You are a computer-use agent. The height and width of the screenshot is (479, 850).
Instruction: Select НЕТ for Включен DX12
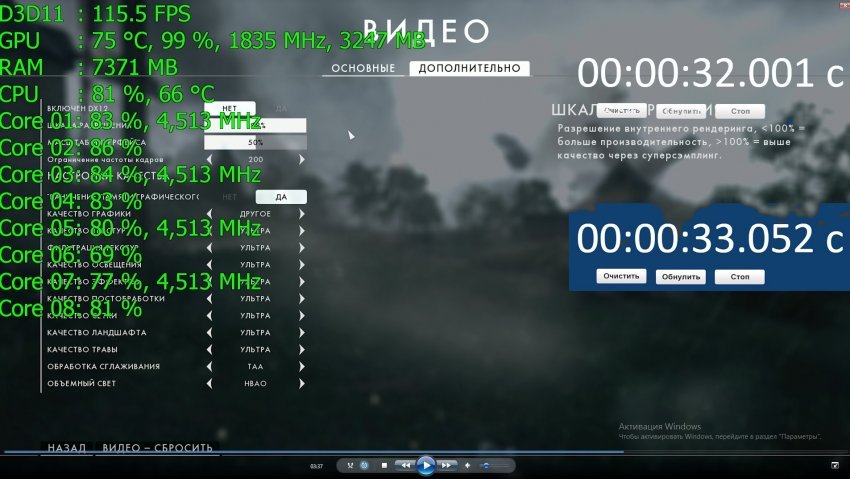tap(230, 108)
